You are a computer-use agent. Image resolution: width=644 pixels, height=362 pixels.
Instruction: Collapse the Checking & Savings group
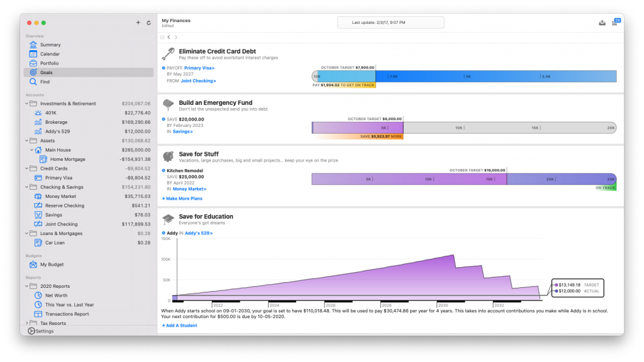26,187
